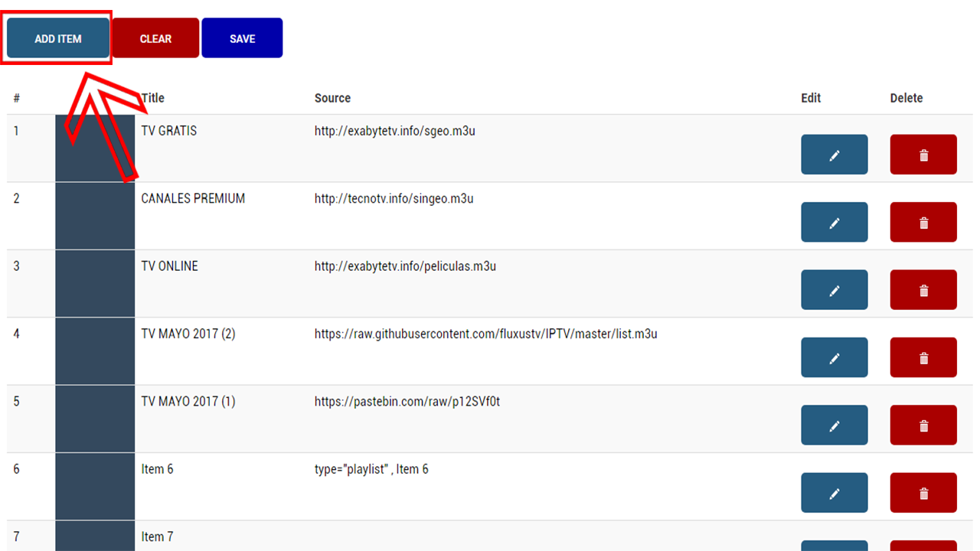Click the Source column header
Image resolution: width=980 pixels, height=551 pixels.
pyautogui.click(x=332, y=98)
